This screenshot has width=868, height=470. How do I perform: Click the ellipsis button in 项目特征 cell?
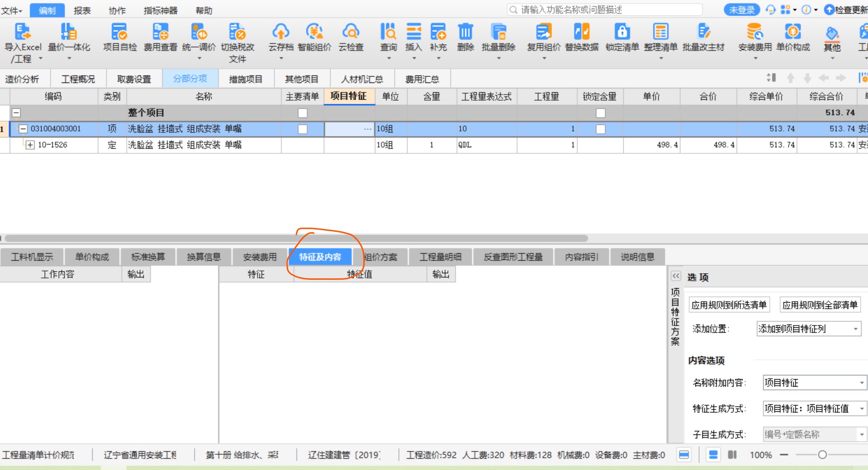coord(368,129)
